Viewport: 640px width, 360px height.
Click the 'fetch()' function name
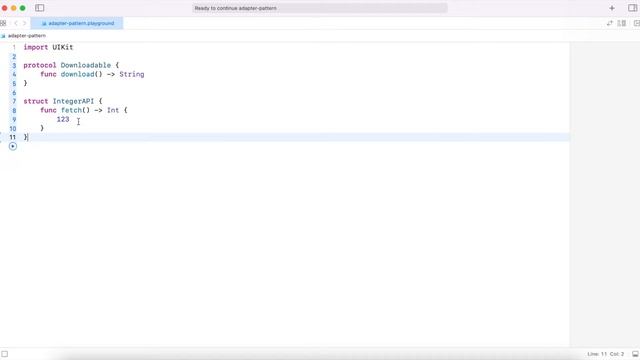[x=75, y=110]
